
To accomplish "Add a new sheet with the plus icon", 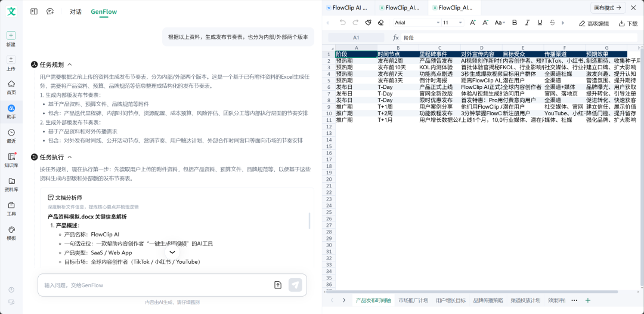I will [588, 300].
